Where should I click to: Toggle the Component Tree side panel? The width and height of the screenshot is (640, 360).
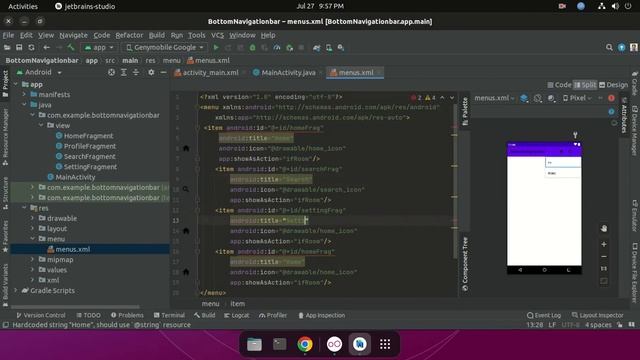[464, 264]
